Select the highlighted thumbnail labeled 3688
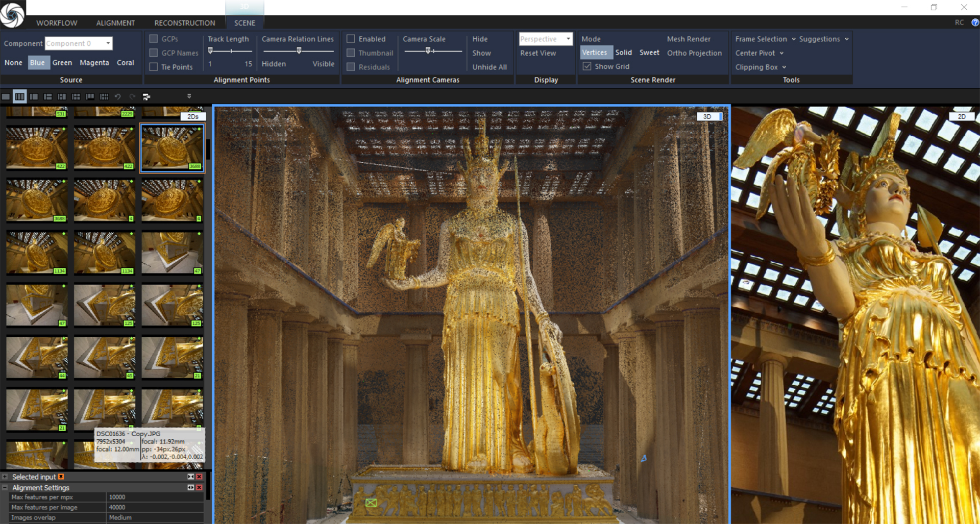Screen dimensions: 980x524 pos(173,148)
